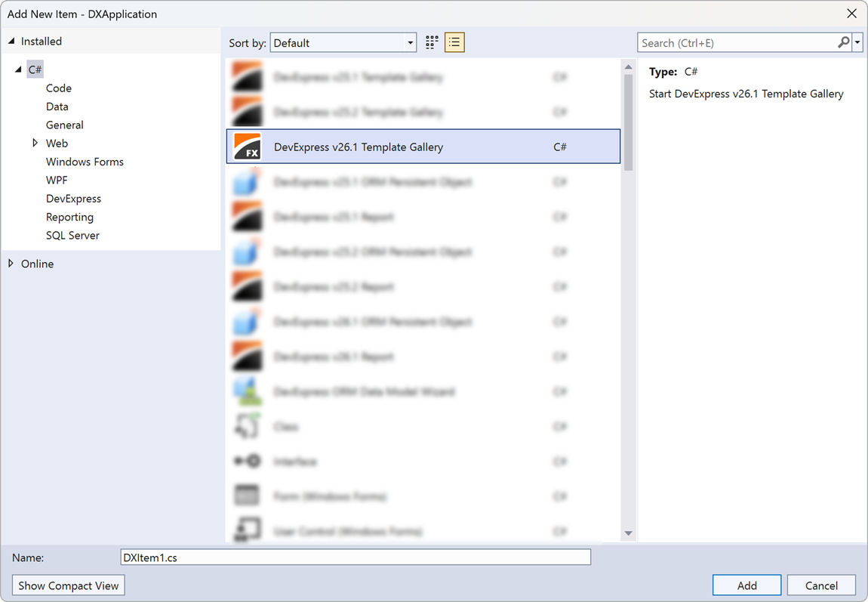Select the C# category label
Image resolution: width=868 pixels, height=602 pixels.
pyautogui.click(x=35, y=69)
